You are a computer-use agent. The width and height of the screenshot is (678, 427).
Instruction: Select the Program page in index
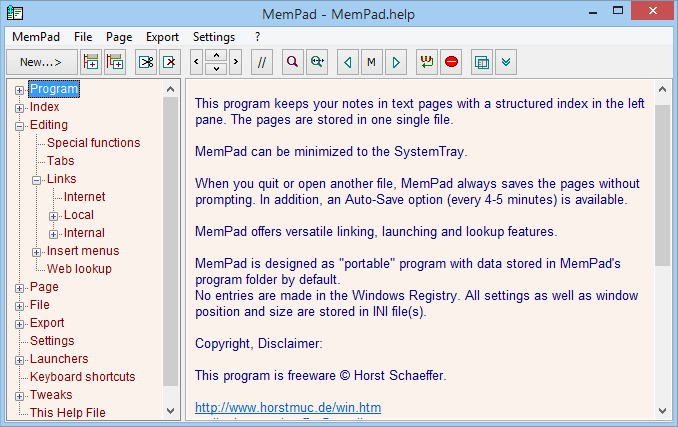pyautogui.click(x=54, y=89)
